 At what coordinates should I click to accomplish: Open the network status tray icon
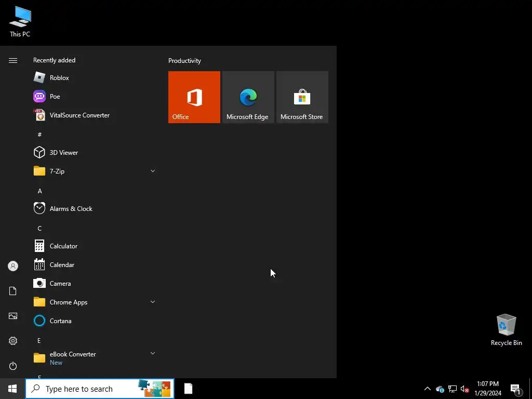coord(453,389)
